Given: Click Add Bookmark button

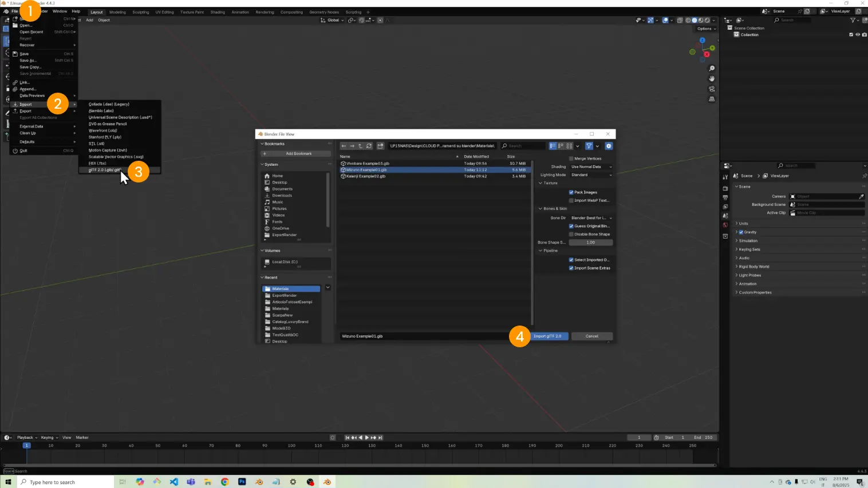Looking at the screenshot, I should click(296, 154).
